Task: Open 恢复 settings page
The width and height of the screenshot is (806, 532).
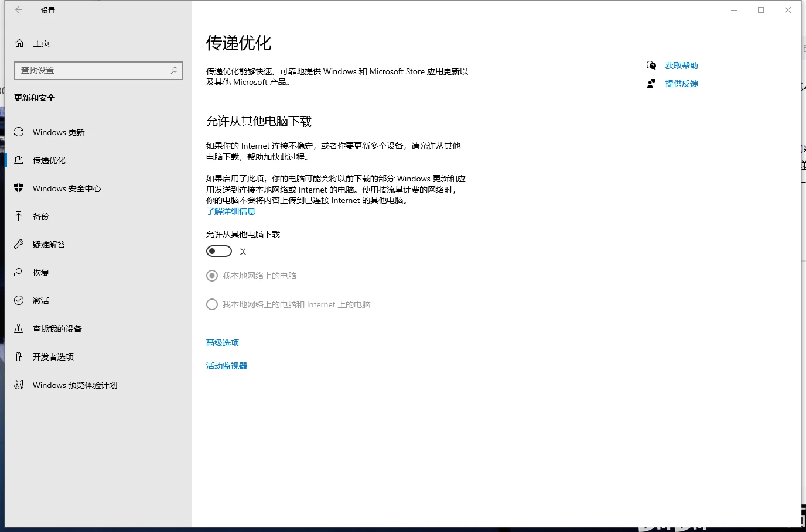Action: pos(98,273)
